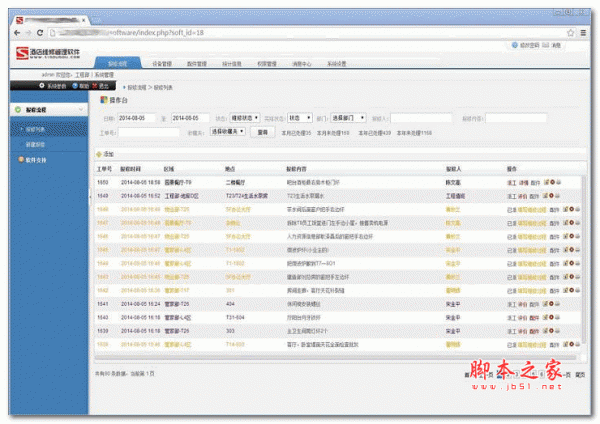Click the print icon in row 1649
The width and height of the screenshot is (600, 424).
point(557,196)
